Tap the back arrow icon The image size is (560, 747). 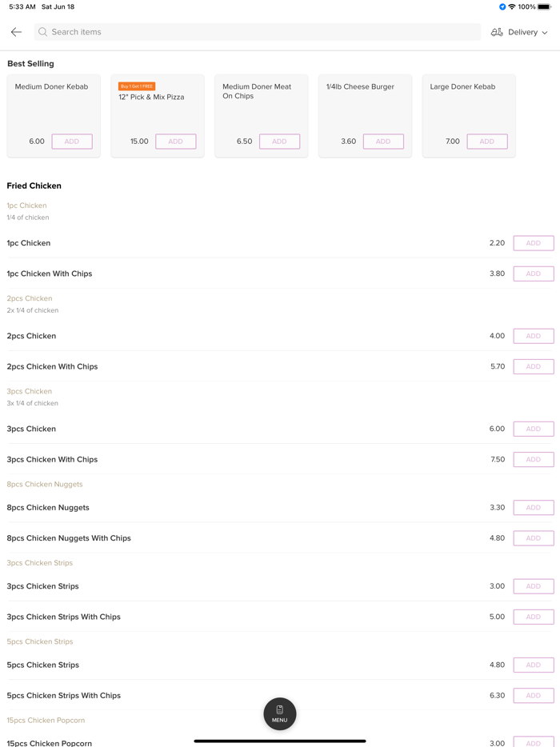click(x=16, y=32)
